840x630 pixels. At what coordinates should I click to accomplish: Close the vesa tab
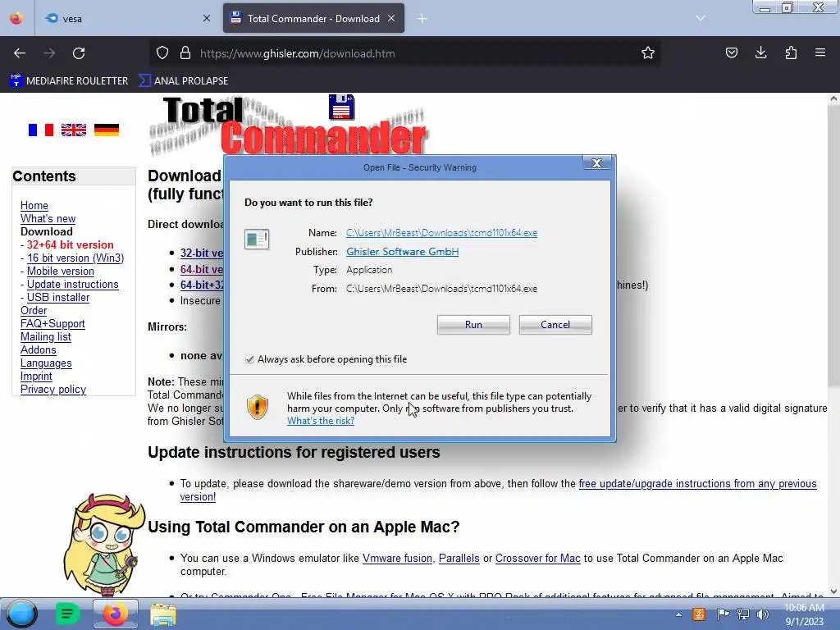click(207, 18)
